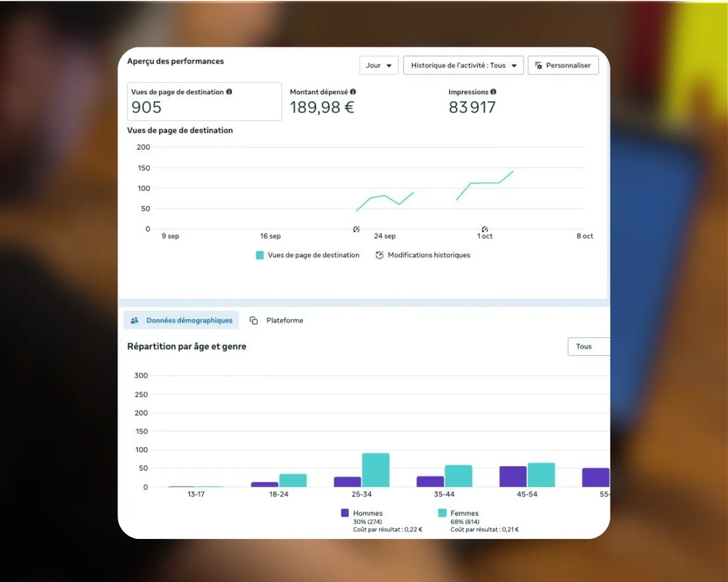Click the purple Hommes legend swatch
Screen dimensions: 728x582
point(345,513)
